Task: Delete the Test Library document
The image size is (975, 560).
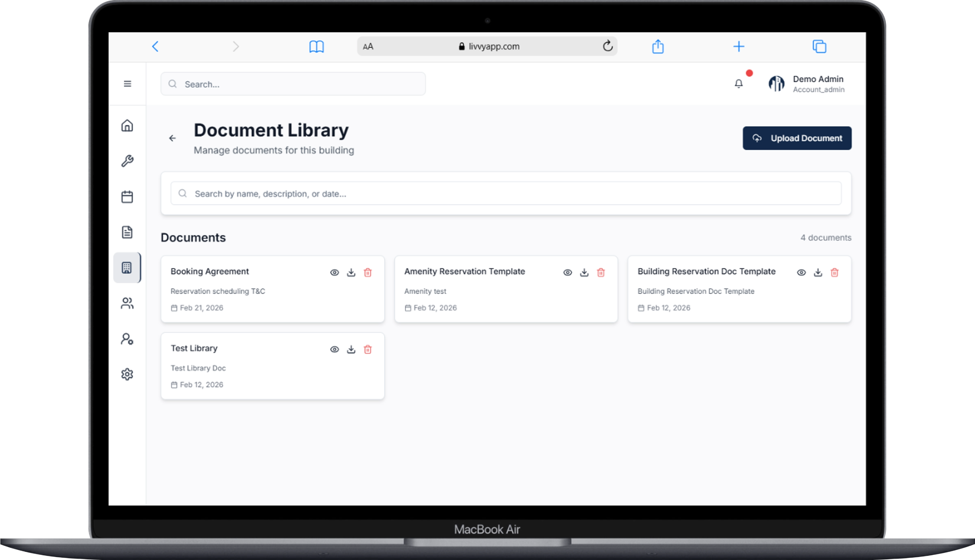Action: click(368, 350)
